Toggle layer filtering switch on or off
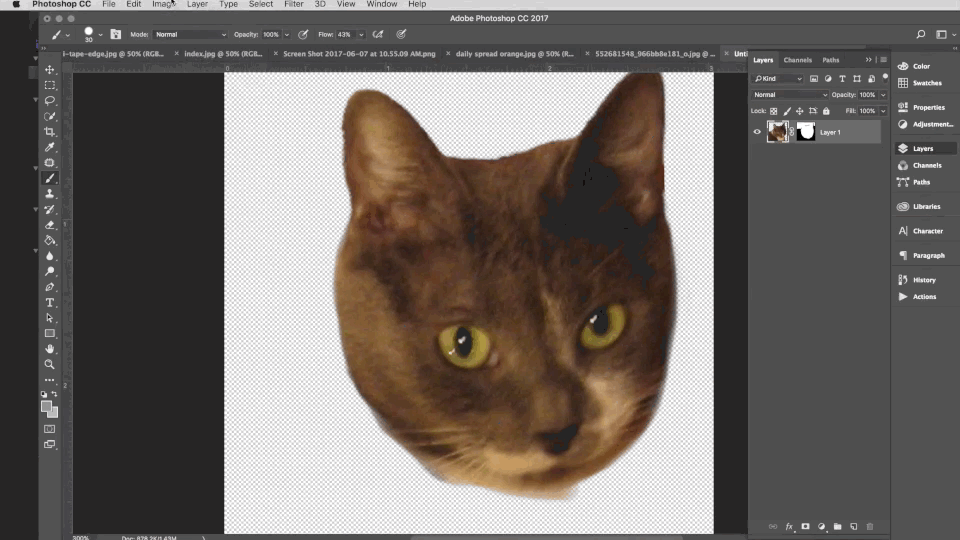The image size is (960, 540). click(x=885, y=78)
